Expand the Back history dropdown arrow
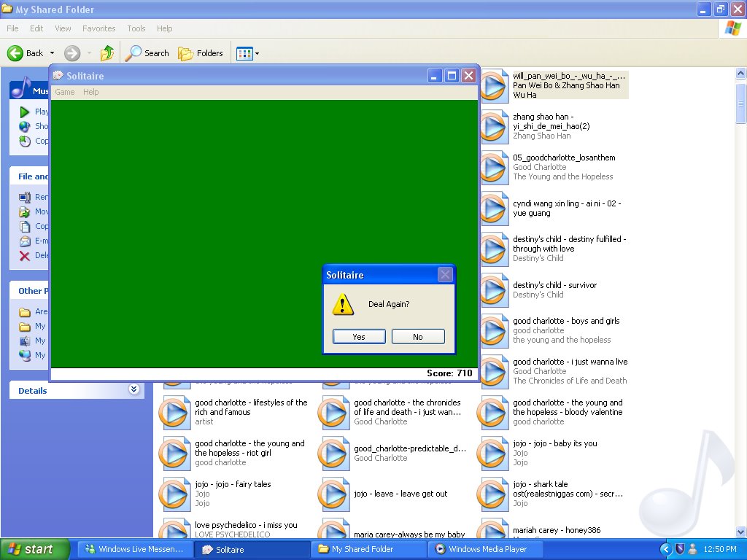Screen dimensions: 747x560 coord(52,53)
